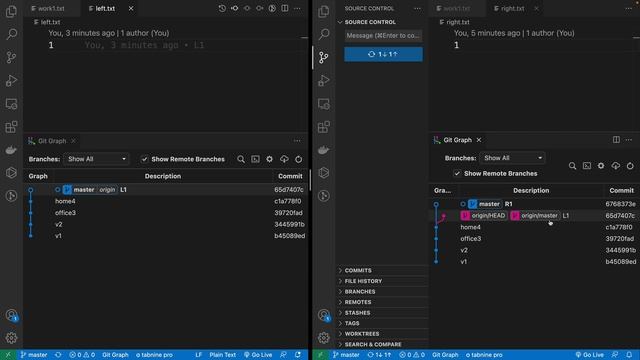Click origin/master label in right Git Graph
This screenshot has height=360, width=640.
535,216
